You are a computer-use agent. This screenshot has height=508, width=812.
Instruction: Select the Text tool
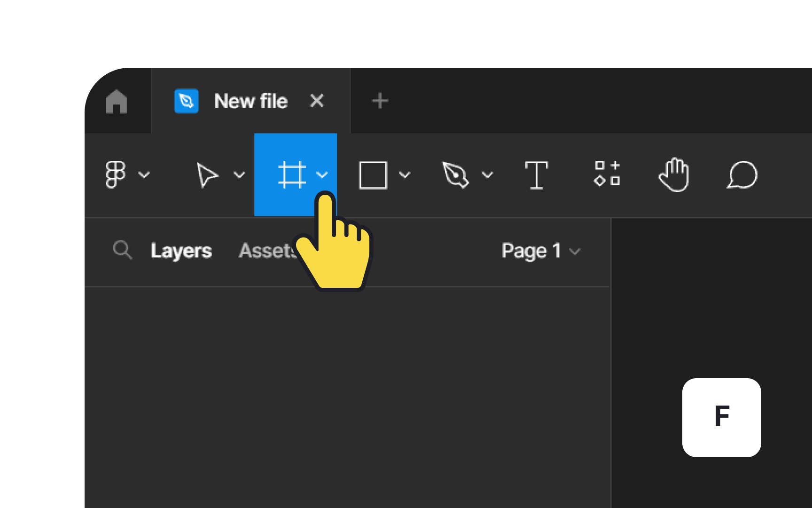537,175
